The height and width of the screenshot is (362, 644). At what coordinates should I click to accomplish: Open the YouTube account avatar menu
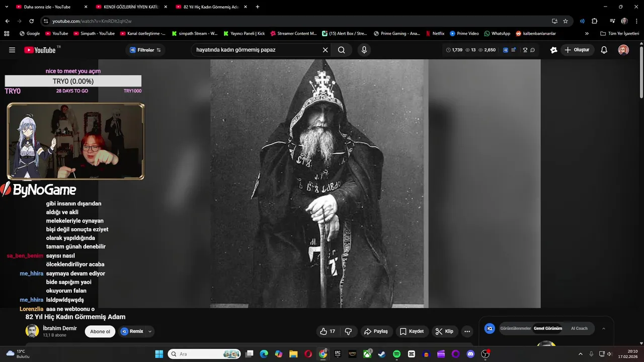click(x=623, y=50)
